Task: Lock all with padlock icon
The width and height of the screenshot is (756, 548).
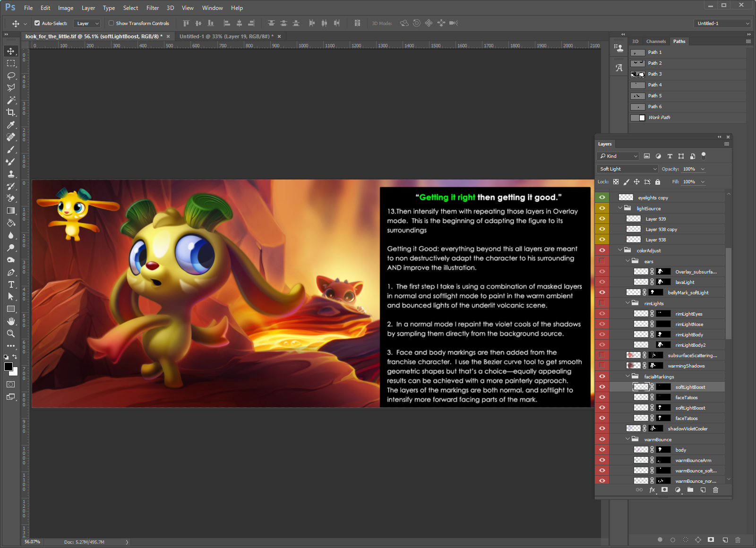Action: (658, 182)
